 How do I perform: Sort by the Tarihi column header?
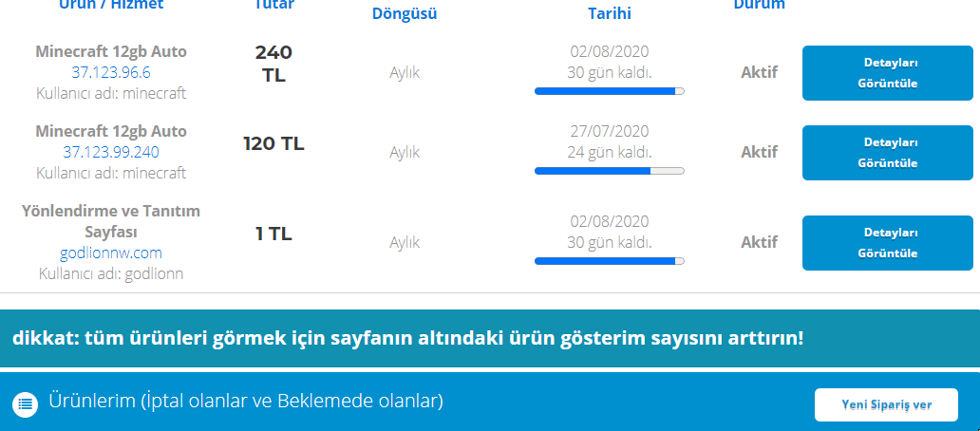pyautogui.click(x=609, y=14)
